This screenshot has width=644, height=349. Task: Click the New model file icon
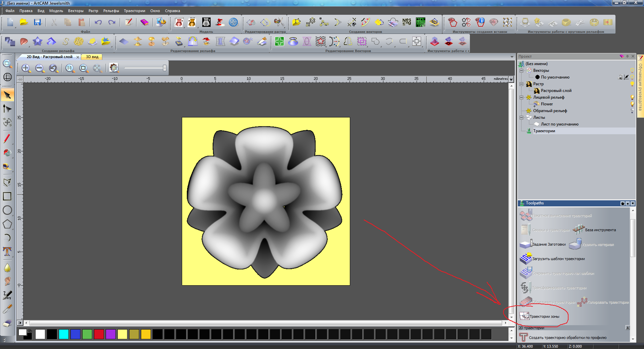[10, 22]
